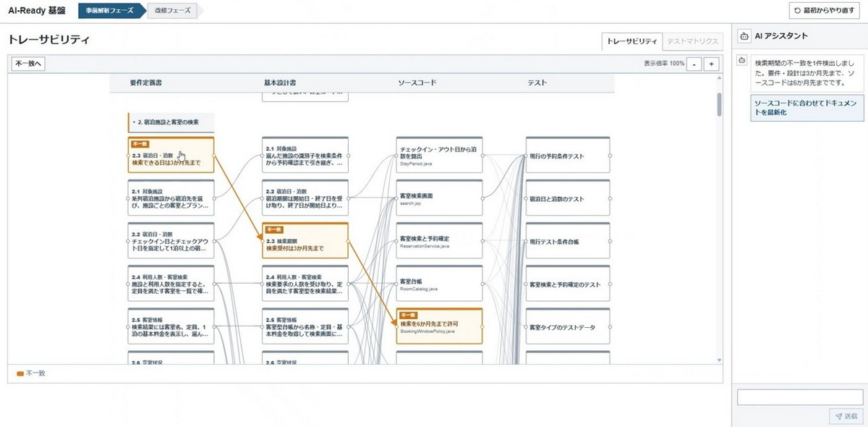Image resolution: width=868 pixels, height=427 pixels.
Task: Open the テストマトリクス tab
Action: pos(692,41)
